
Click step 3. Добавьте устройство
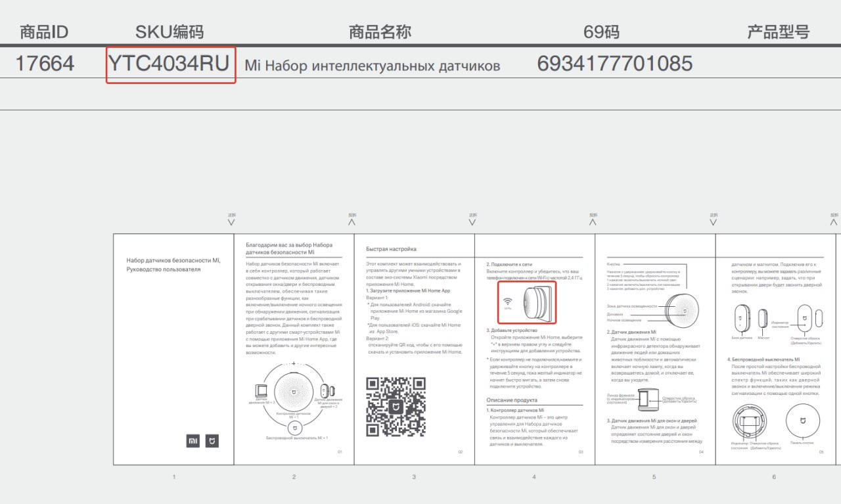click(512, 330)
